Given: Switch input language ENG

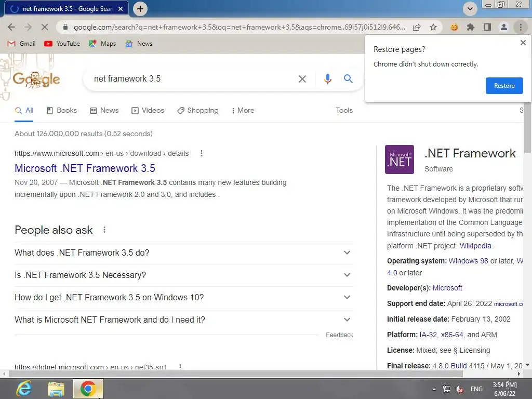Looking at the screenshot, I should point(476,389).
